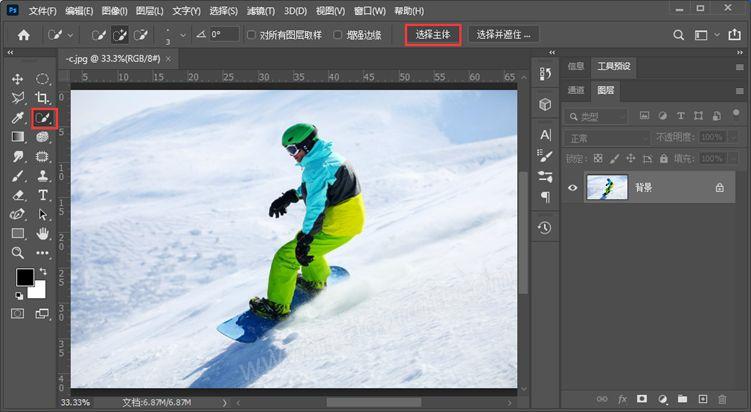This screenshot has width=751, height=412.
Task: Enable 增强边缘 checkbox
Action: click(x=338, y=35)
